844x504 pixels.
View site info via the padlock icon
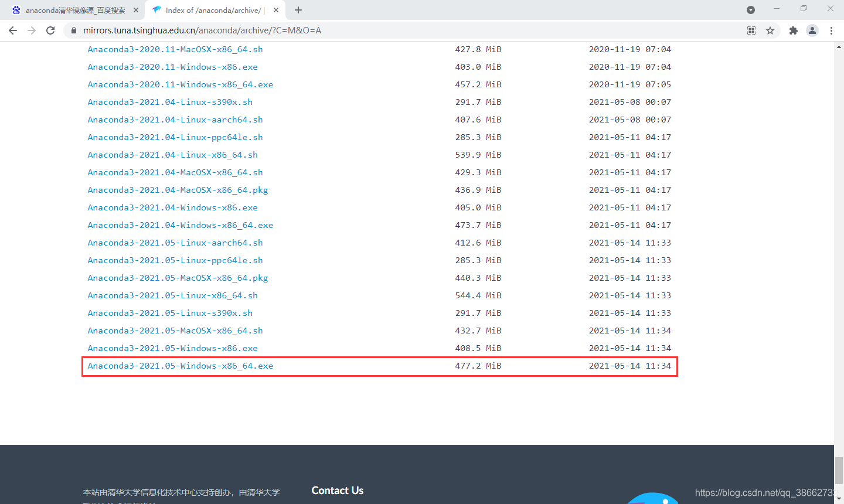[74, 30]
